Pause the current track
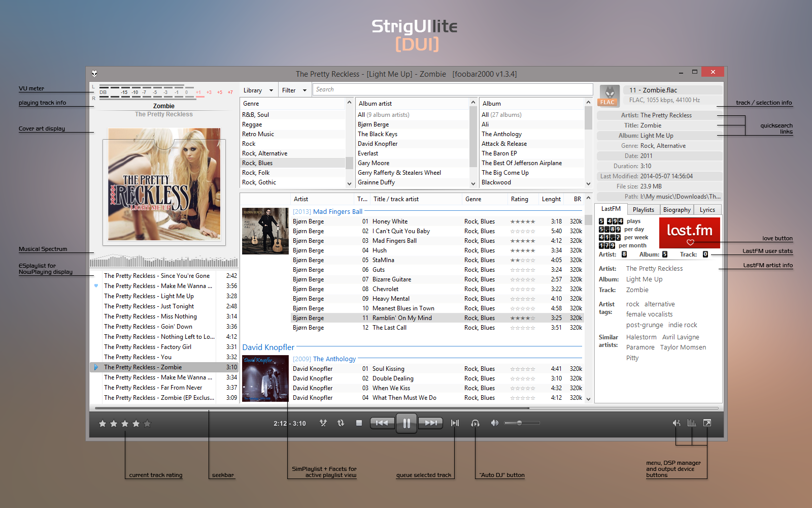Image resolution: width=812 pixels, height=508 pixels. (407, 423)
